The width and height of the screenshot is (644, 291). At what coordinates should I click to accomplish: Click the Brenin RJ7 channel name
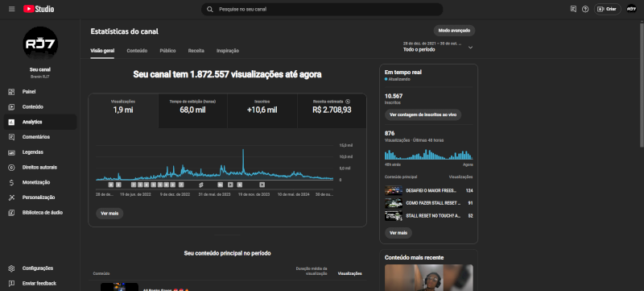click(39, 77)
